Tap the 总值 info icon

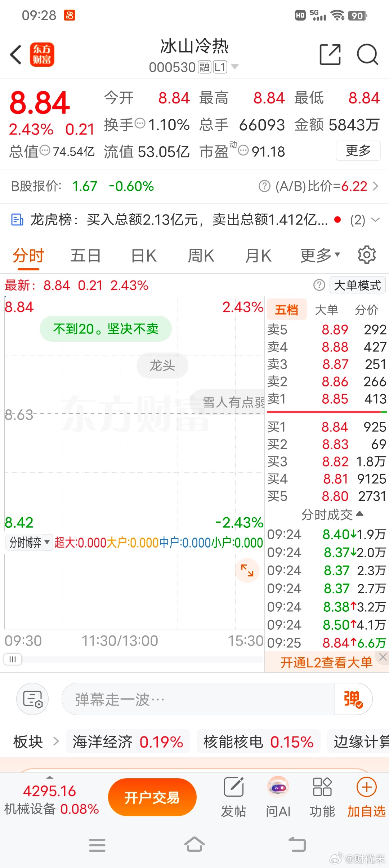(45, 150)
